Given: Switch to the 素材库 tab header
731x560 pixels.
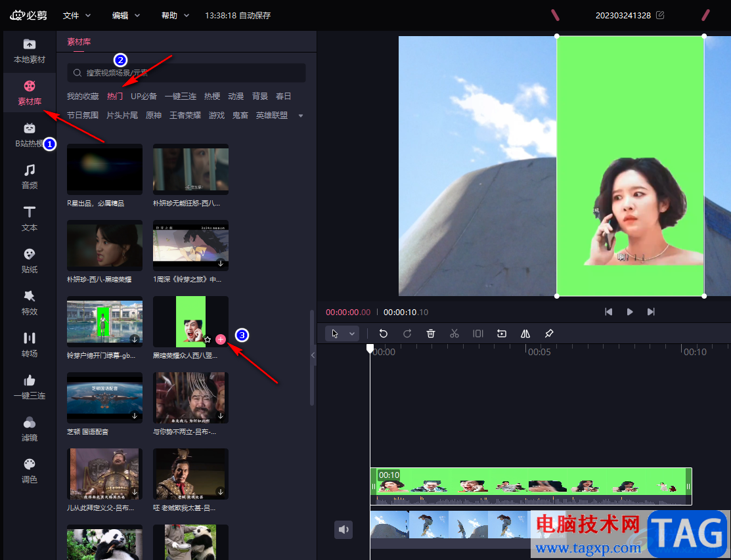Looking at the screenshot, I should coord(79,42).
